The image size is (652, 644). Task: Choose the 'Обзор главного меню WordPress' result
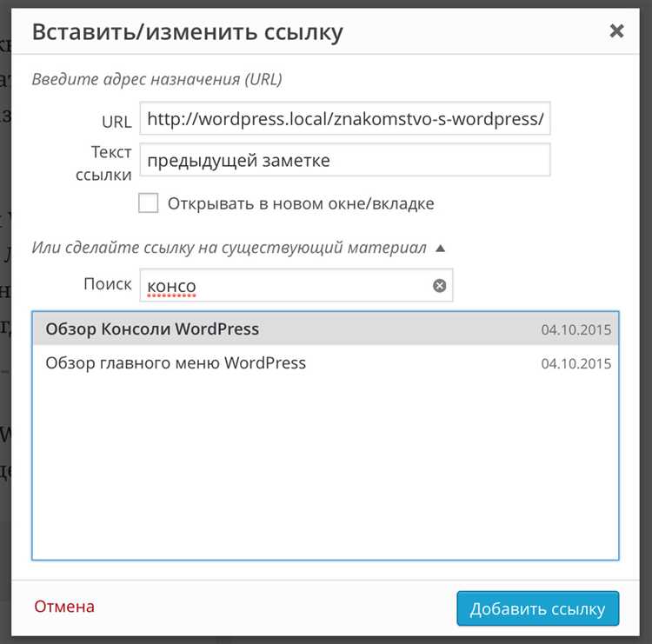[176, 363]
